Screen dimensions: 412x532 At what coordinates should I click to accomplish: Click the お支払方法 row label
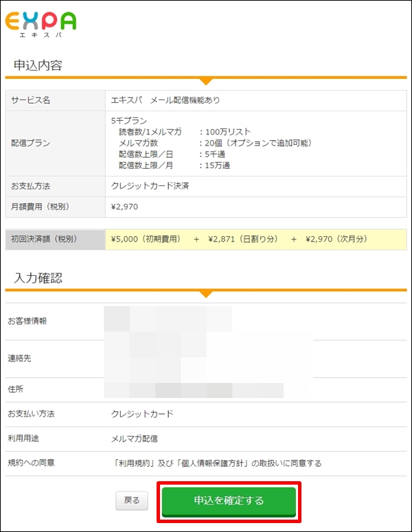click(30, 186)
